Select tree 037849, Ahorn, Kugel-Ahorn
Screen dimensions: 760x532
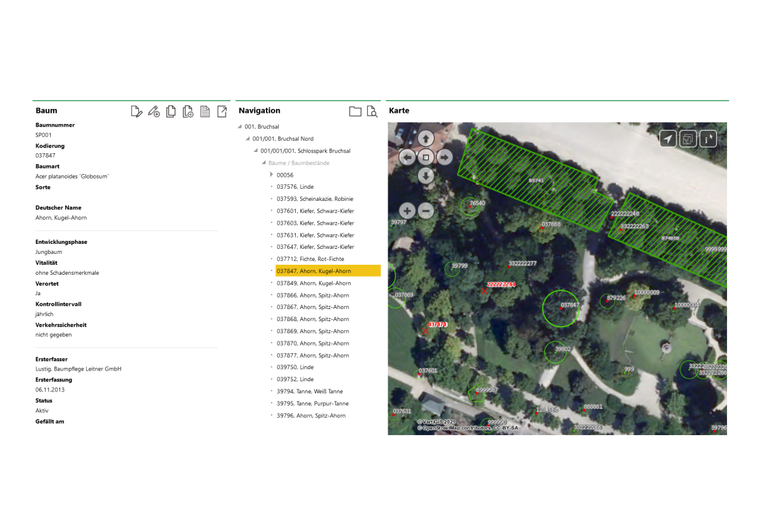coord(313,283)
